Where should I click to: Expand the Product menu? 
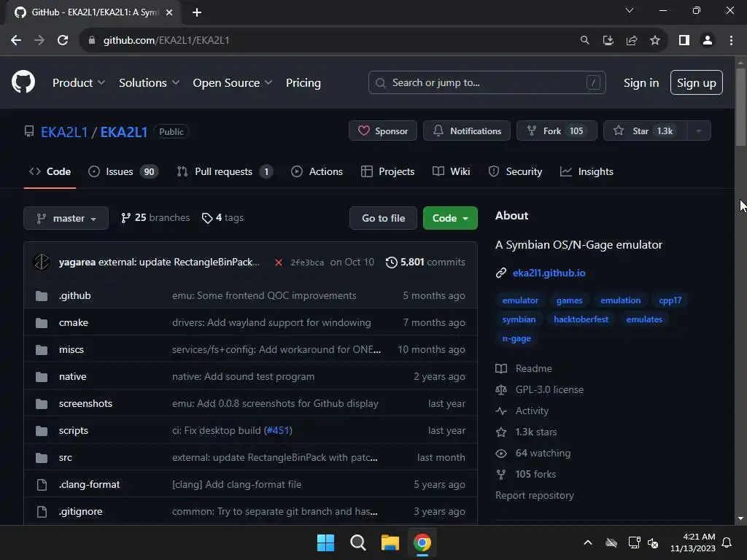point(79,83)
